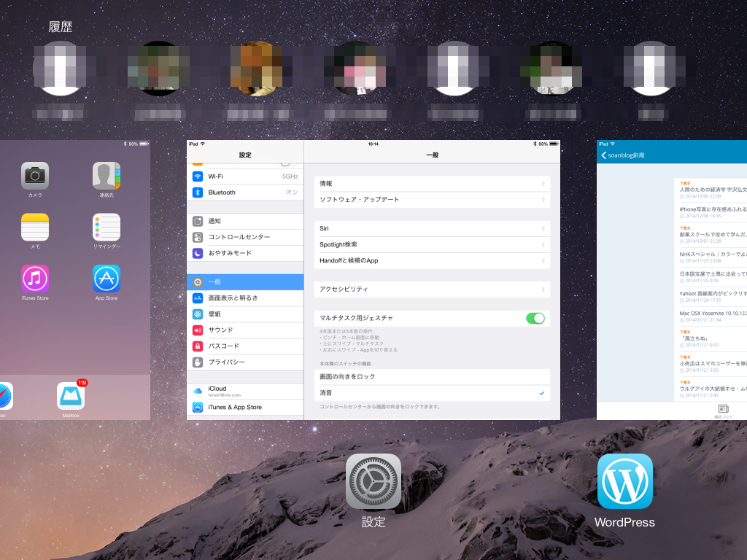Tap Bluetooth オン status in Settings

tap(292, 192)
